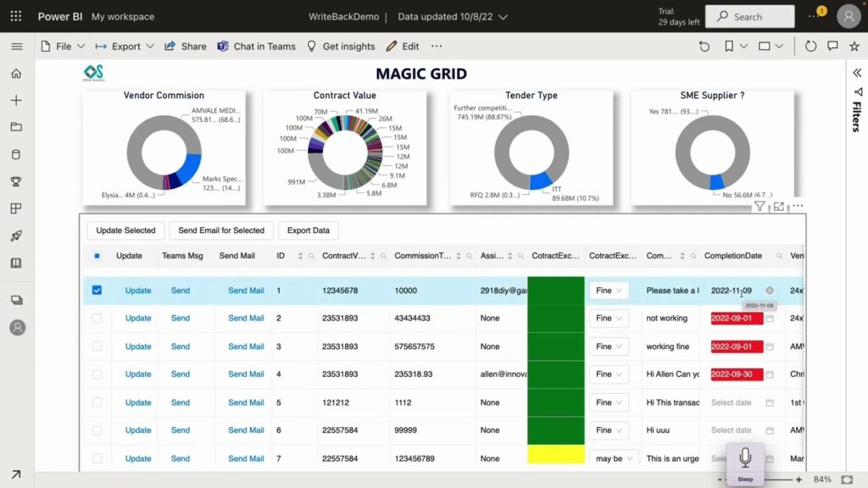The image size is (868, 488).
Task: Open notifications ellipsis with badge
Action: coord(815,15)
